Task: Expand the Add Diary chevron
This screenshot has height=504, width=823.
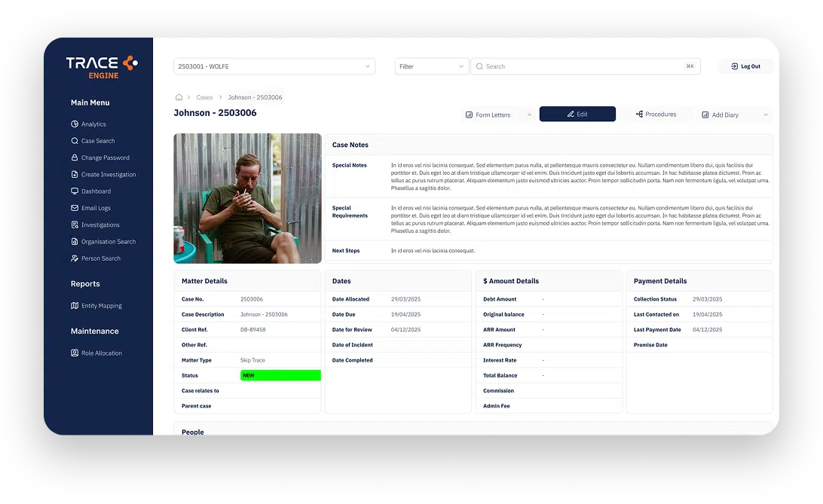Action: (x=765, y=115)
